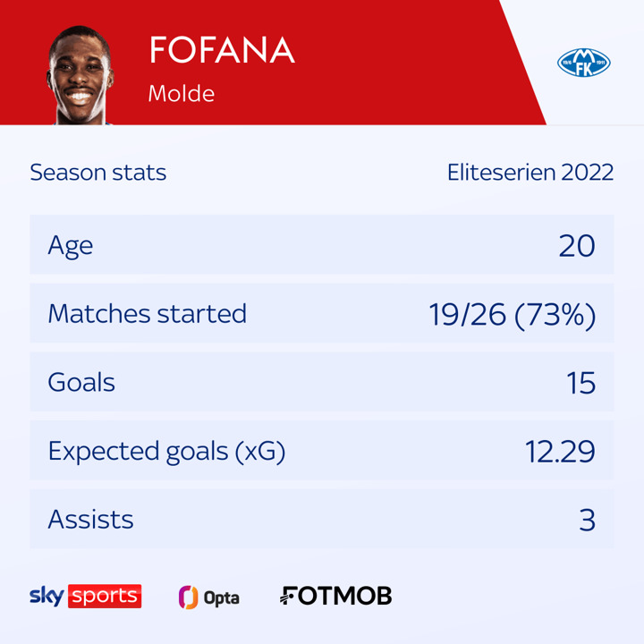644x644 pixels.
Task: Select the 12.29 expected goals value
Action: 560,451
